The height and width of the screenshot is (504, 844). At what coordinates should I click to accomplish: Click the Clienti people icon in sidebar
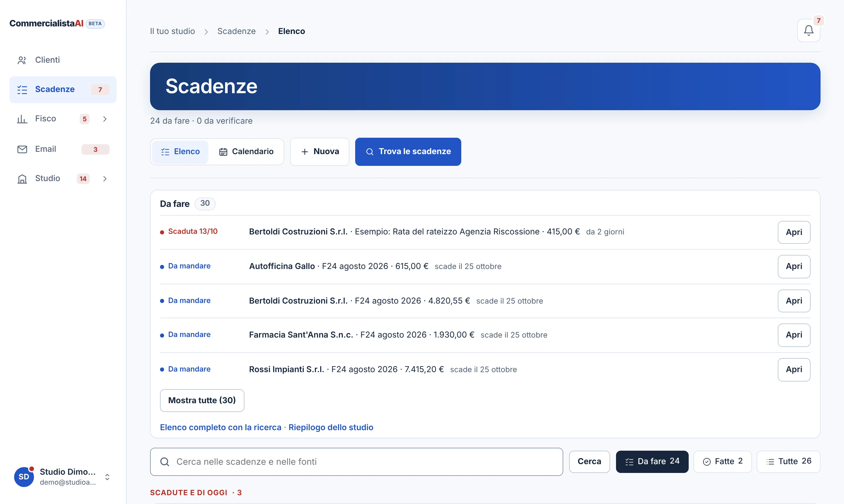[22, 60]
